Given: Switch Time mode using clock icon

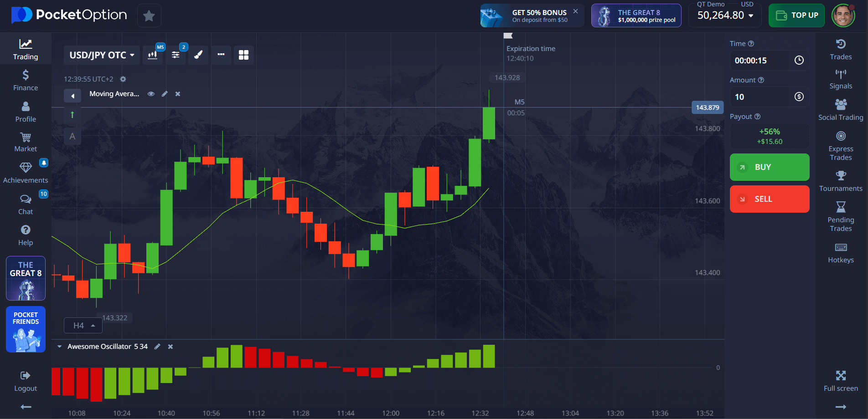Looking at the screenshot, I should (799, 61).
